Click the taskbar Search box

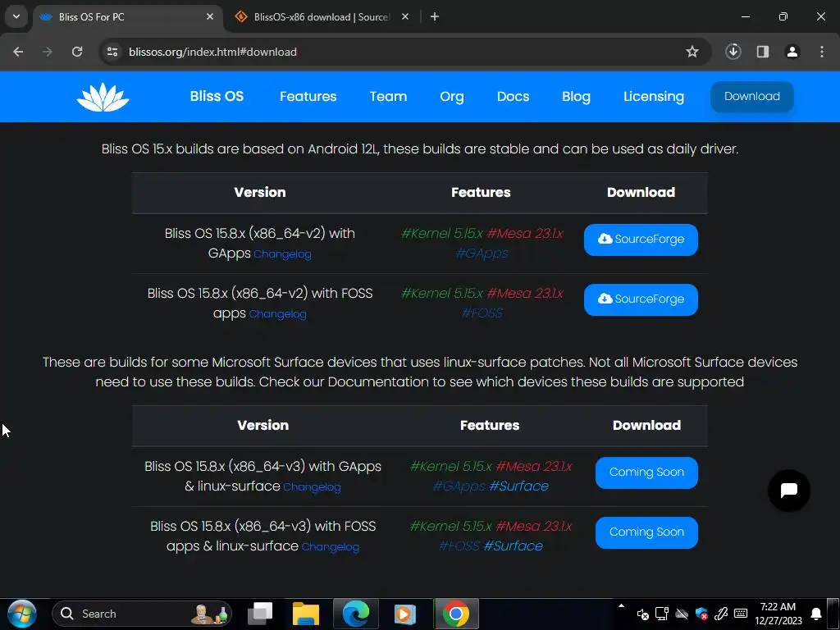coord(141,614)
